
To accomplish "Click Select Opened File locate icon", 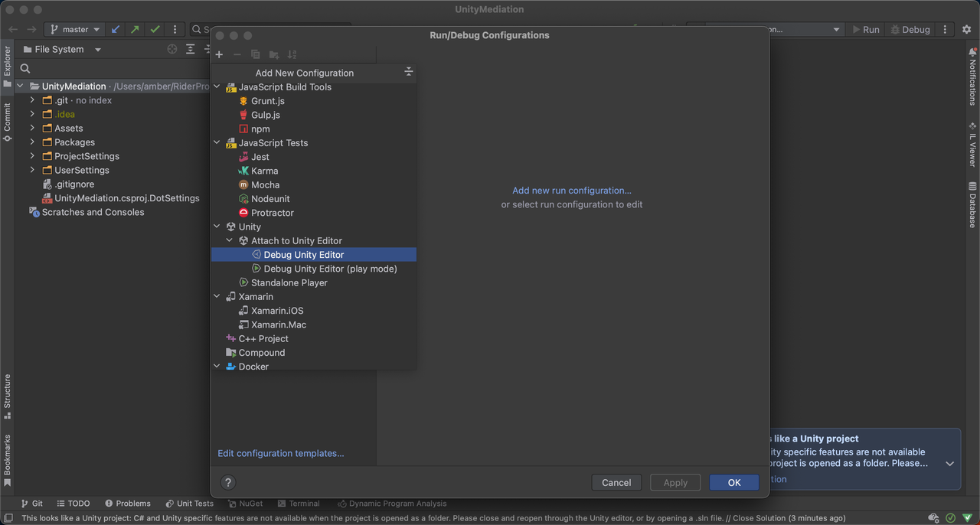I will (172, 49).
